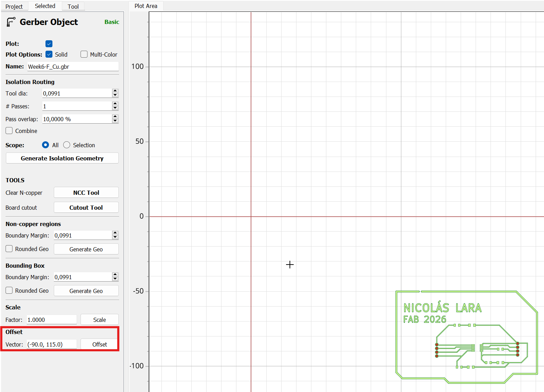Viewport: 544px width, 392px height.
Task: Check Rounded Geo under Bounding Box
Action: click(9, 290)
